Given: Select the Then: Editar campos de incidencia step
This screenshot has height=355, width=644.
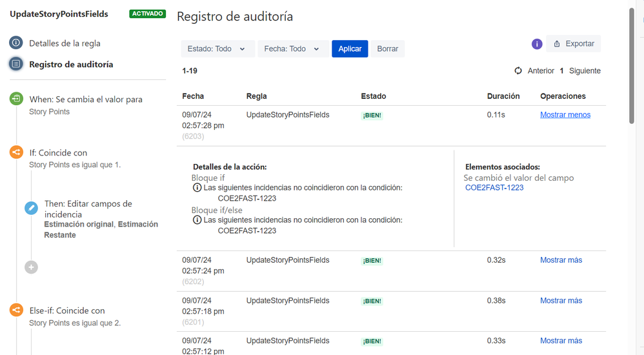Looking at the screenshot, I should [x=88, y=209].
